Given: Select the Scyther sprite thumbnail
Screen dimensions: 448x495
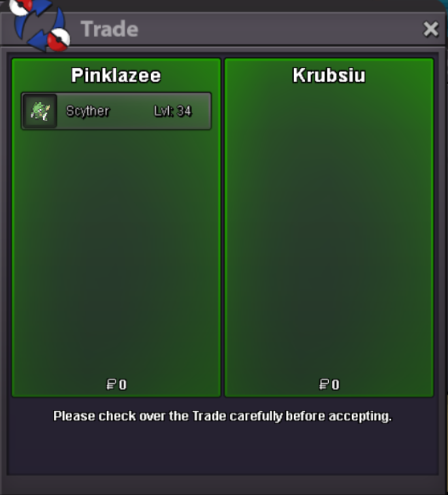Looking at the screenshot, I should click(x=39, y=111).
